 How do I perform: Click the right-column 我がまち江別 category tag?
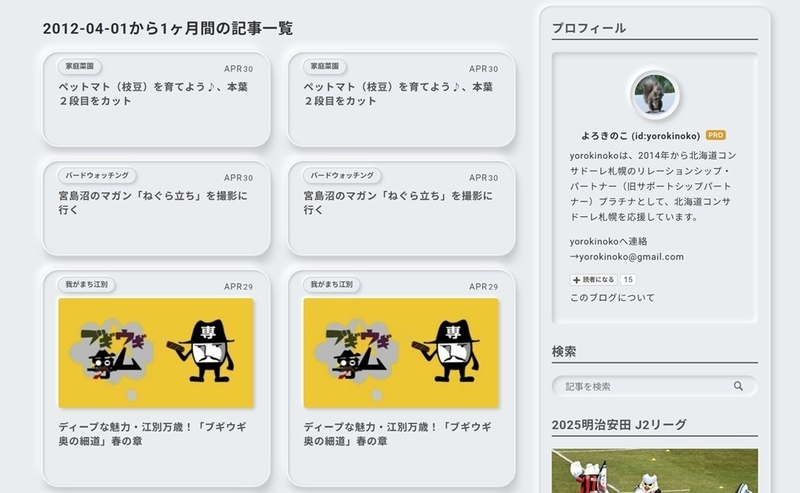[331, 284]
